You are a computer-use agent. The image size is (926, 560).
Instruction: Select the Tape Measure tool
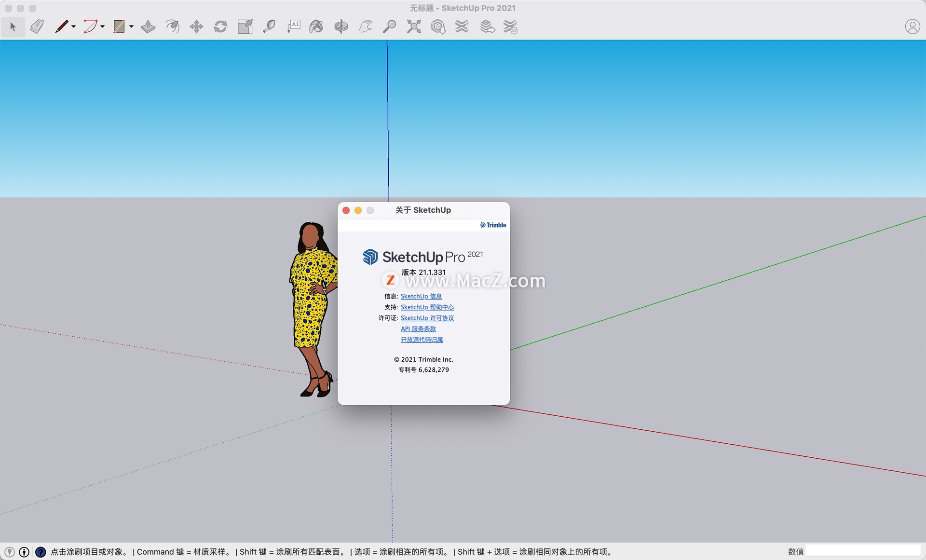[x=269, y=27]
